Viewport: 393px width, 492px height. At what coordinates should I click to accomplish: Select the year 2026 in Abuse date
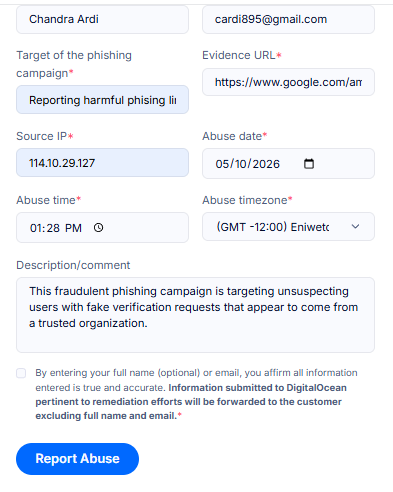(x=266, y=164)
